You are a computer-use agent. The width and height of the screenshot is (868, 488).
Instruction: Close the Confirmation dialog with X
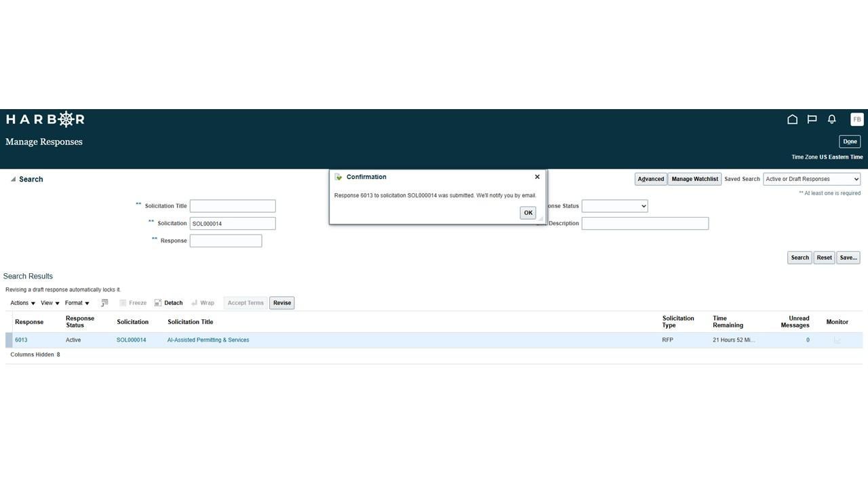(537, 177)
